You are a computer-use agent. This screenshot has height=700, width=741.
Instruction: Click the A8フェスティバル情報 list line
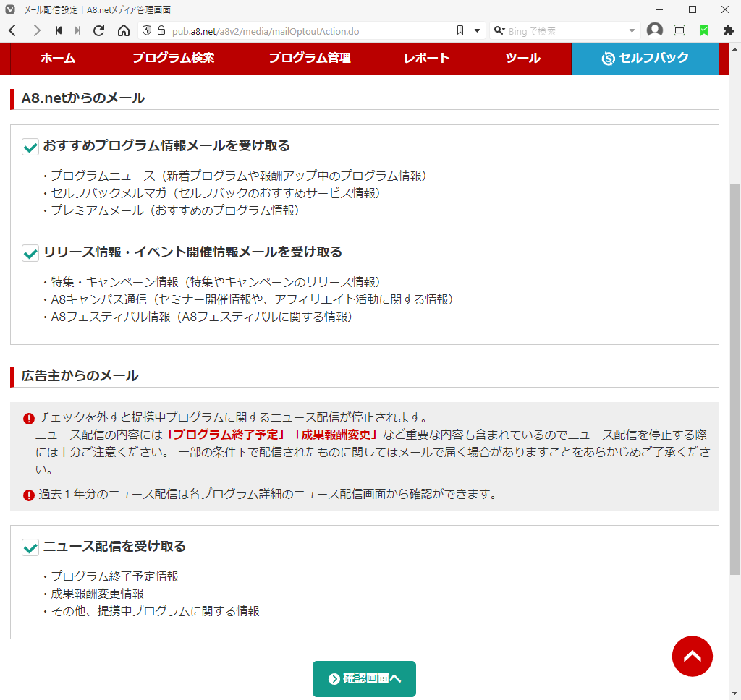(x=198, y=317)
